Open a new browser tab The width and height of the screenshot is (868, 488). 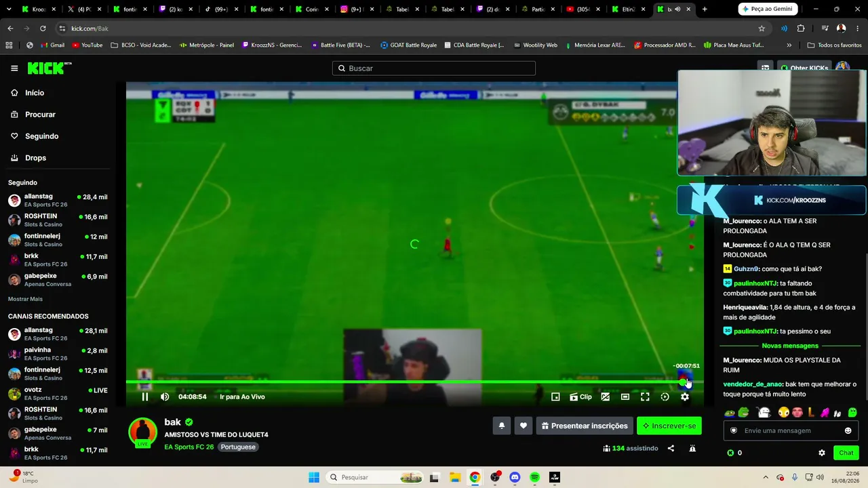point(705,9)
